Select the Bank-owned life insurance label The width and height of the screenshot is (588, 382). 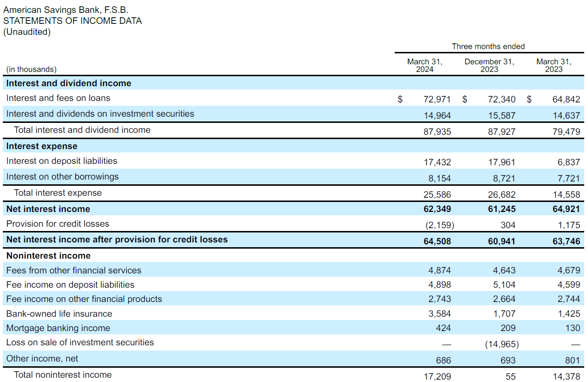coord(59,314)
